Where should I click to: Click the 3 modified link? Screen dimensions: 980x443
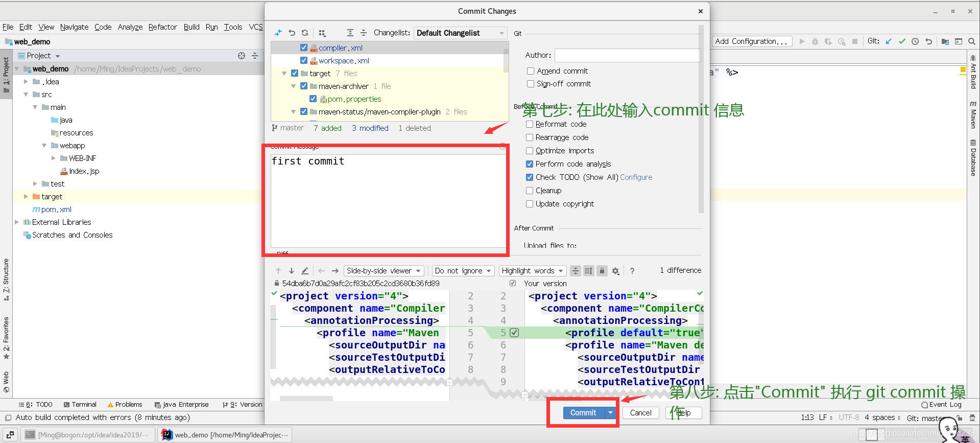(x=370, y=128)
